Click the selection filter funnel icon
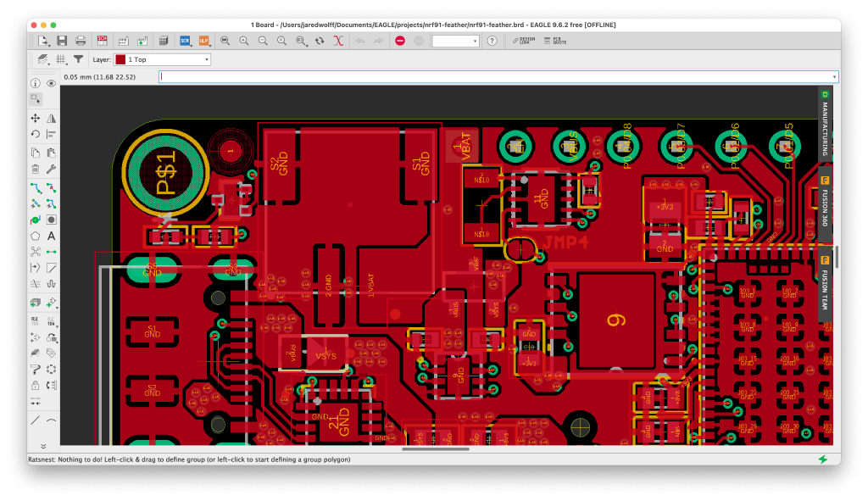Viewport: 868px width, 501px height. pos(79,59)
